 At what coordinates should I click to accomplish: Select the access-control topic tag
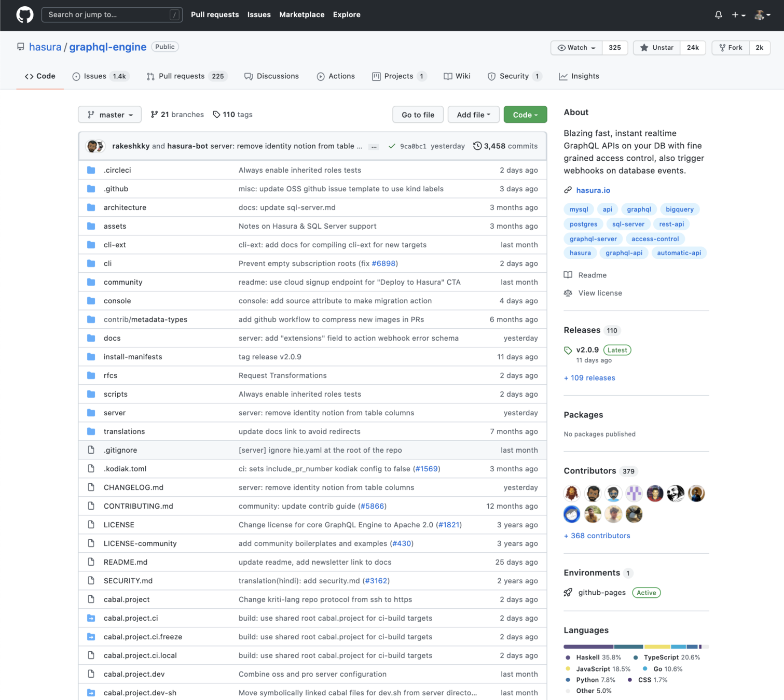[655, 239]
